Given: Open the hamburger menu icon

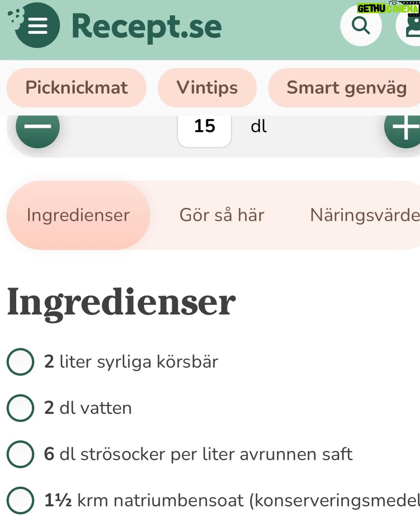Looking at the screenshot, I should pyautogui.click(x=37, y=26).
